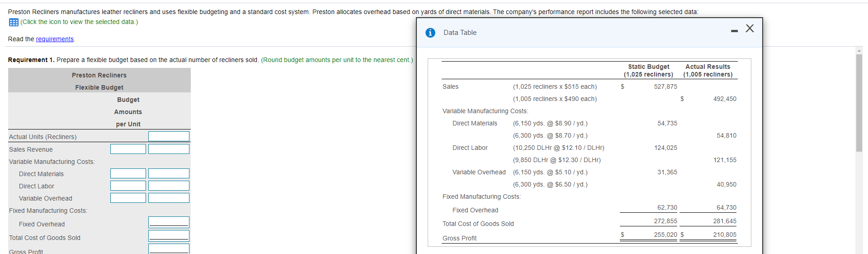The width and height of the screenshot is (868, 254).
Task: Select the Fixed Overhead input field
Action: (169, 222)
